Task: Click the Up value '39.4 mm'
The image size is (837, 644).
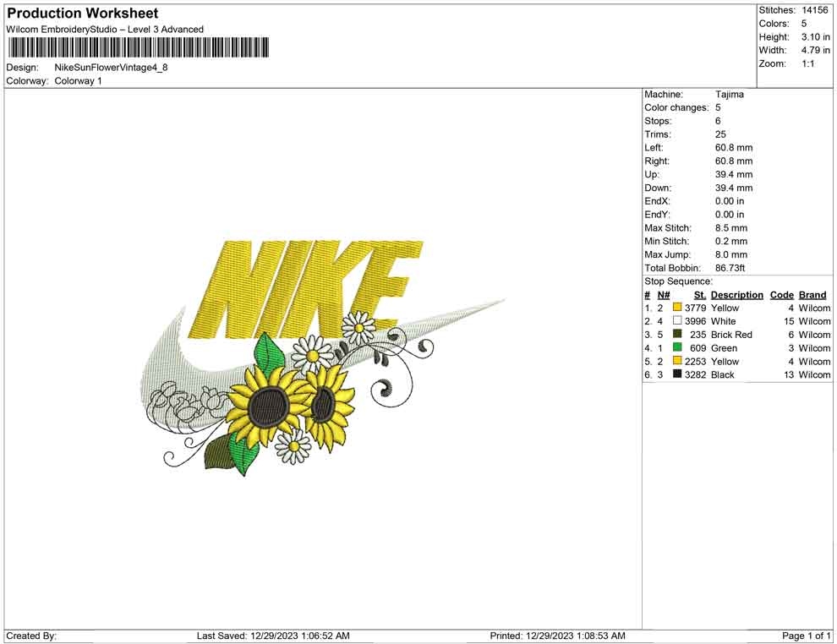Action: [x=734, y=174]
